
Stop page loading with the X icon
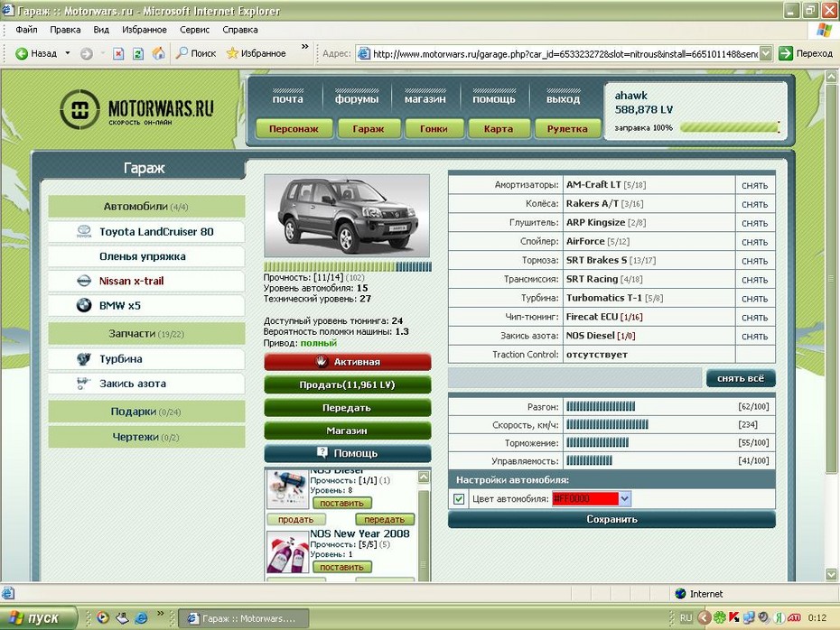118,53
